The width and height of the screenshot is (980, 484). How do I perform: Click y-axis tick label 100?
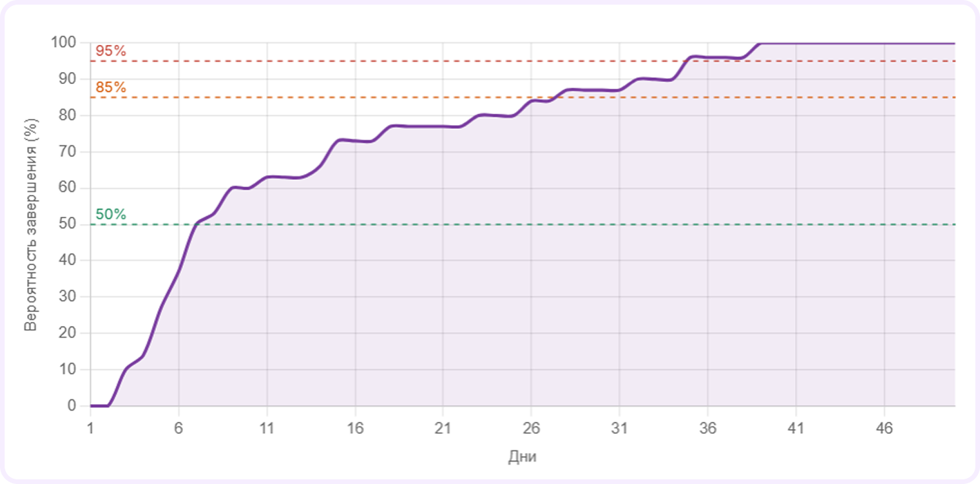63,43
